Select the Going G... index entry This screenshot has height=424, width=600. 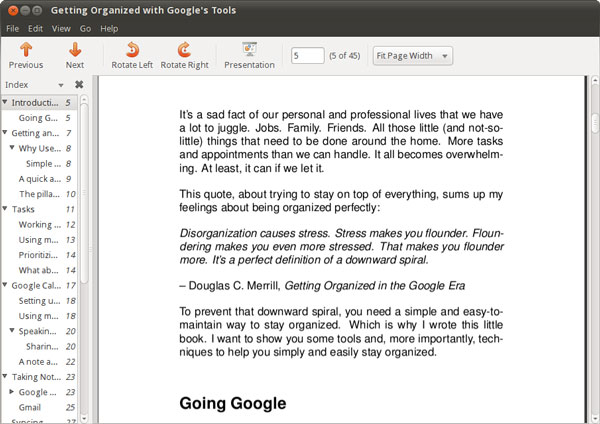click(38, 118)
